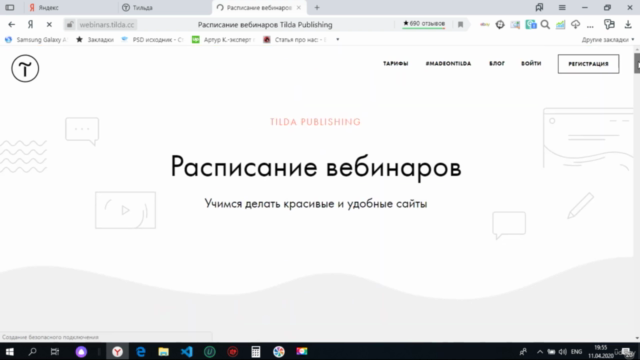Go back with the browser back arrow
The height and width of the screenshot is (360, 640).
pyautogui.click(x=11, y=24)
